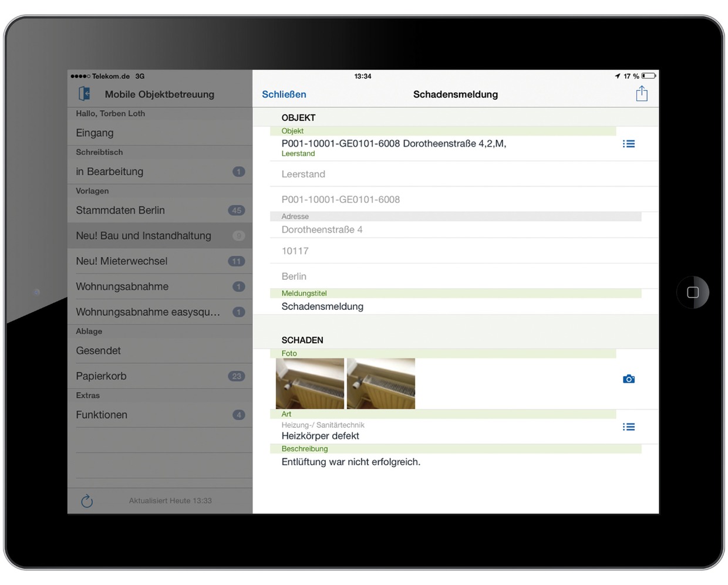
Task: Click the refresh icon in sidebar footer
Action: click(87, 501)
